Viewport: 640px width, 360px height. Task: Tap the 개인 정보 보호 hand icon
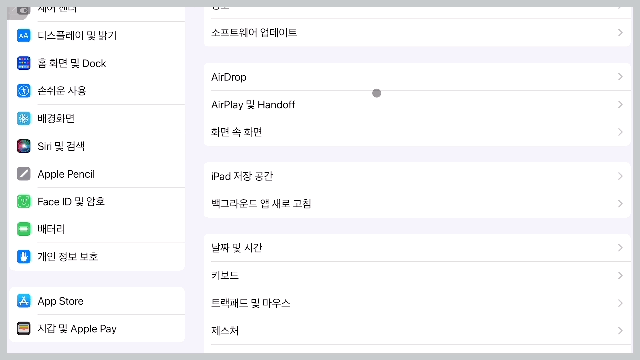coord(24,257)
